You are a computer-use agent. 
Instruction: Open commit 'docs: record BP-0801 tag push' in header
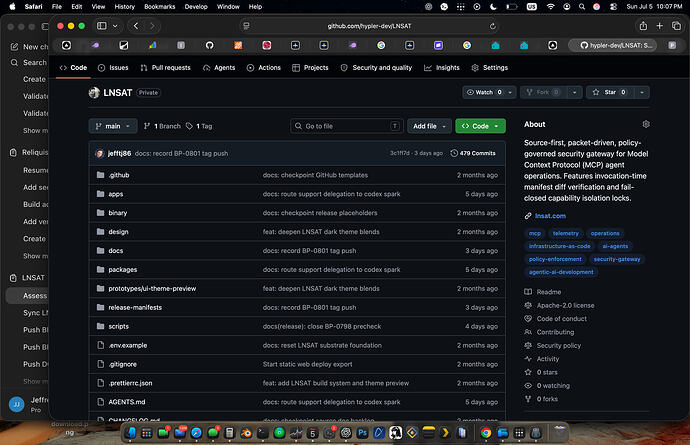pyautogui.click(x=181, y=153)
